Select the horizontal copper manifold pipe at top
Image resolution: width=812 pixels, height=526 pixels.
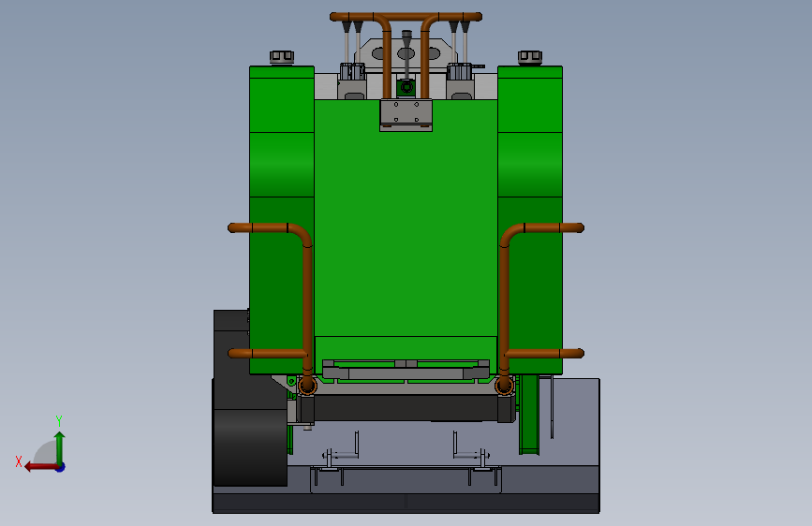(x=406, y=17)
